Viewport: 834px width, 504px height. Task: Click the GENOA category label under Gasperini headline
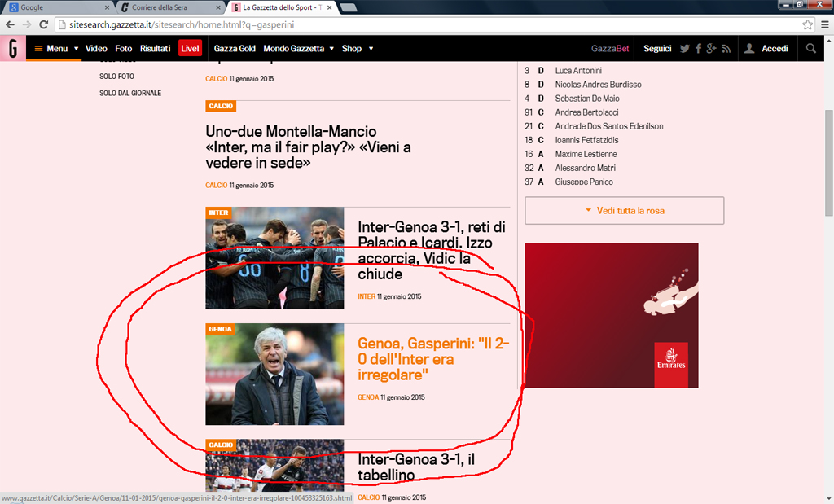(368, 397)
